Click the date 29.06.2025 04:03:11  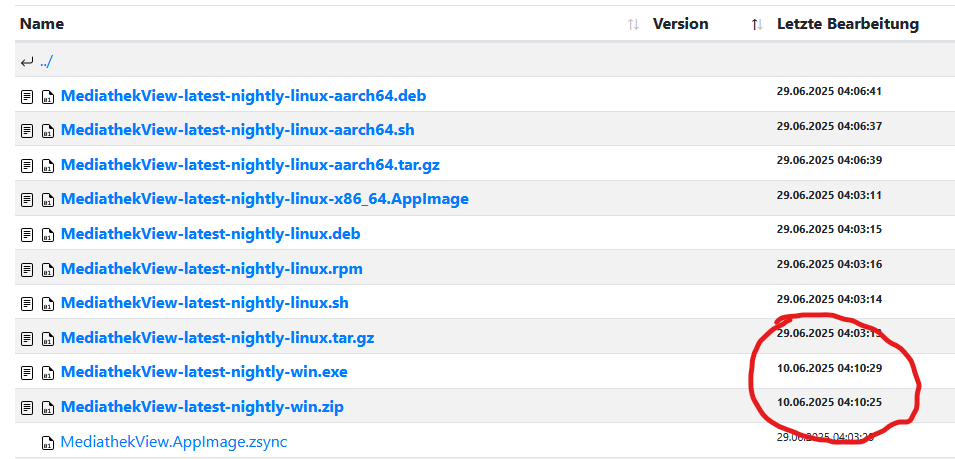coord(830,195)
